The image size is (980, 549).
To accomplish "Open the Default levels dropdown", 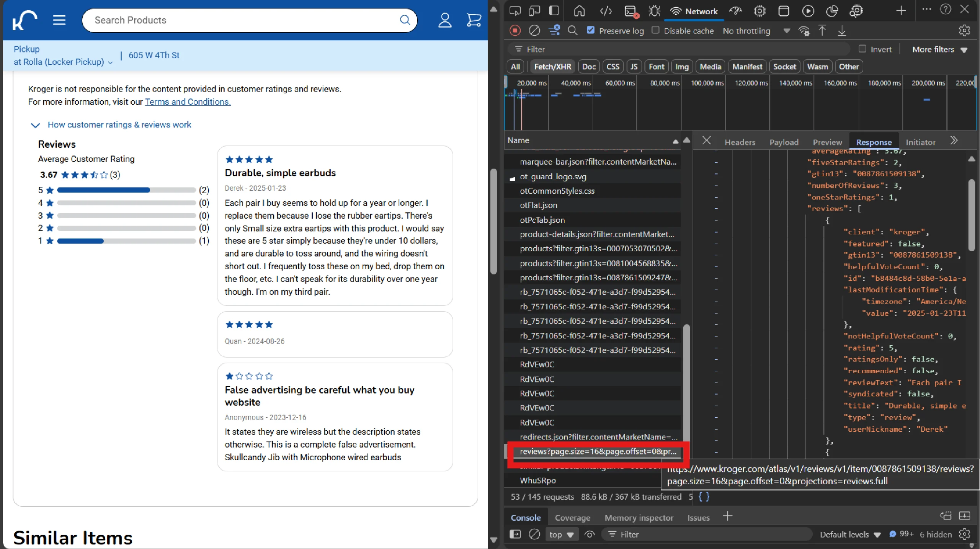I will [850, 534].
